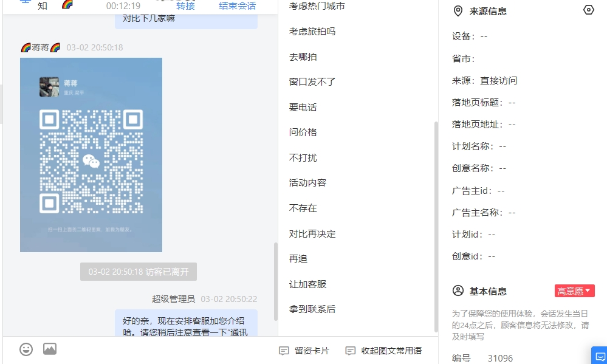Click the 落地页地址 field
Screen dimensions: 607x364
[484, 125]
